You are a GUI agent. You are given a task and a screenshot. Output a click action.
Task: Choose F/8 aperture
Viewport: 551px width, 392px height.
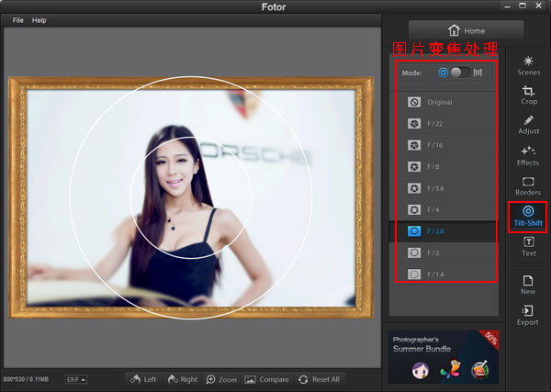(444, 166)
